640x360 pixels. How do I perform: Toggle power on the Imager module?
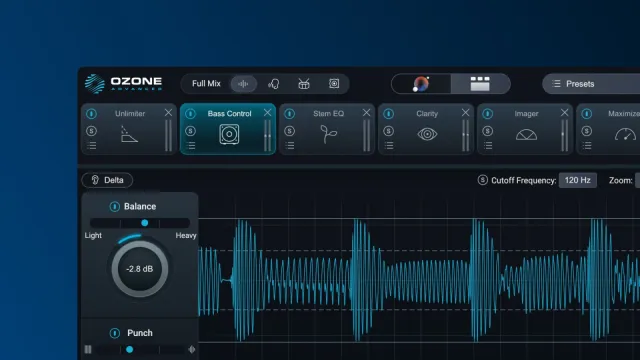[x=488, y=113]
